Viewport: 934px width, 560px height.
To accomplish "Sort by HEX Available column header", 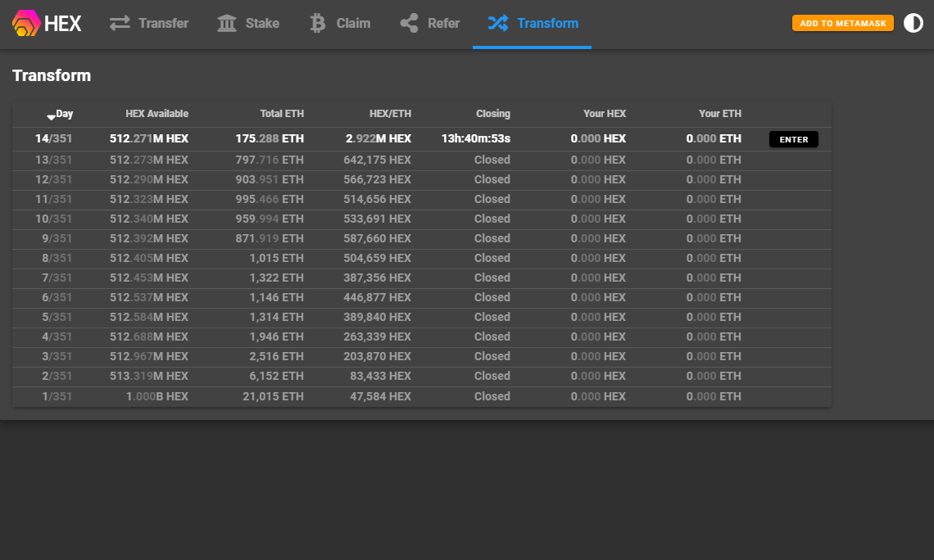I will coord(156,114).
